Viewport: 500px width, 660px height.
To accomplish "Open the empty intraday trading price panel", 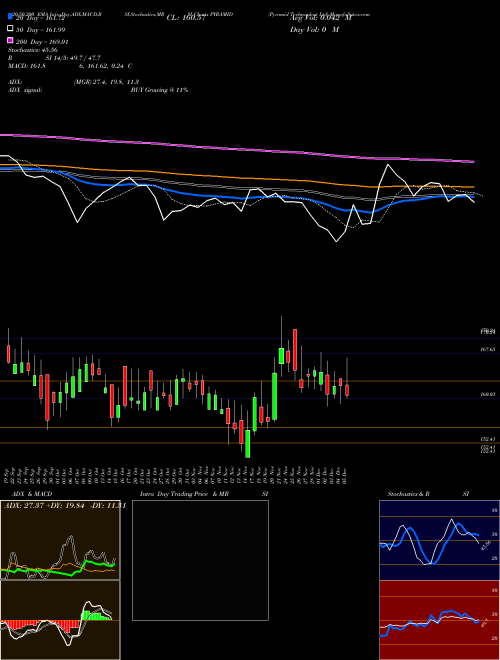I will point(200,560).
